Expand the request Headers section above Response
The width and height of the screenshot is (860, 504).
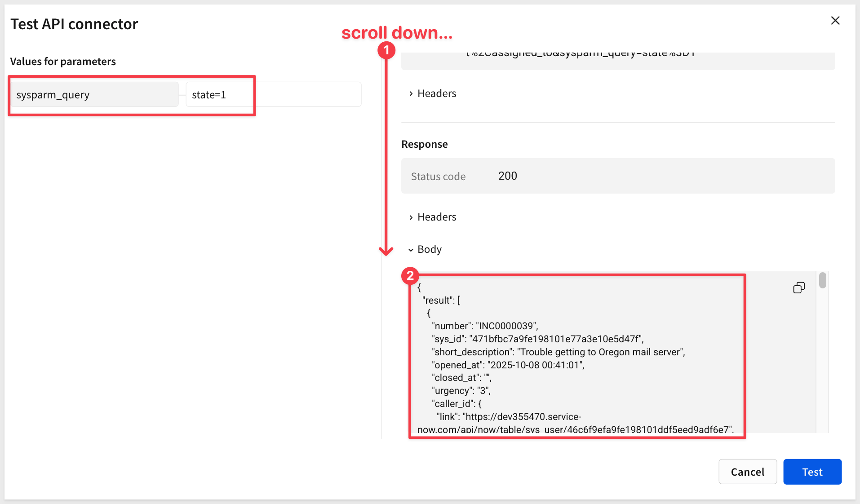[432, 93]
